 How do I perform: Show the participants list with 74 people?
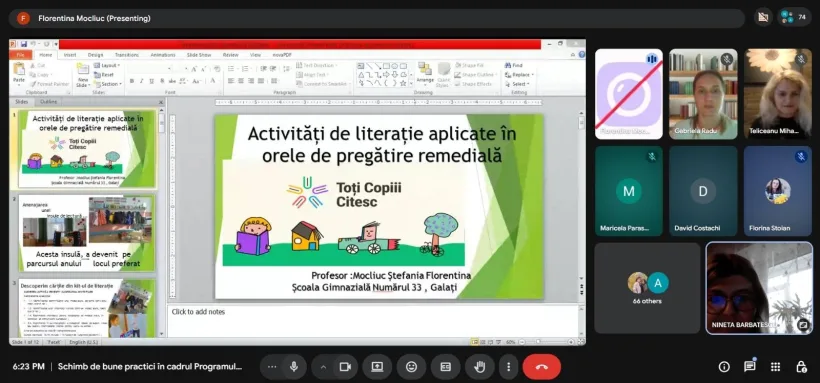(793, 17)
